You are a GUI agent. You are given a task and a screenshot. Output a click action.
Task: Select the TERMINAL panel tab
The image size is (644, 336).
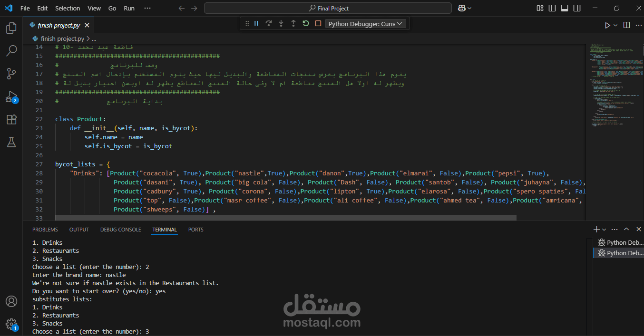pyautogui.click(x=165, y=230)
